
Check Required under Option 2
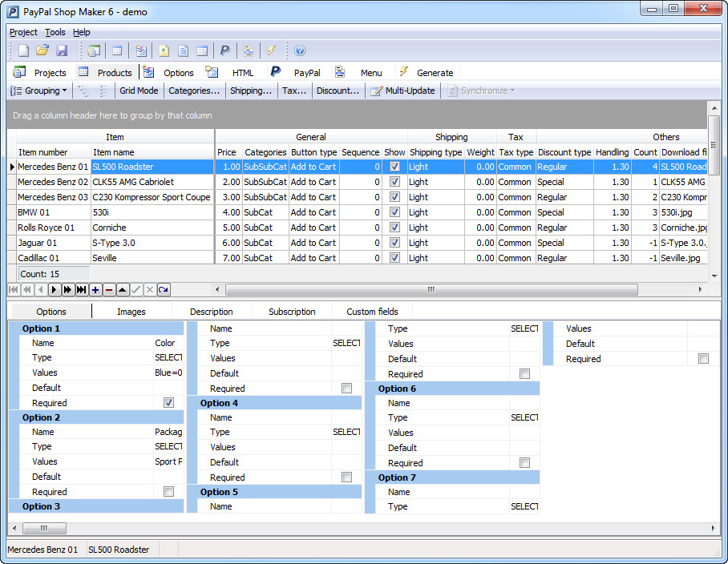169,492
